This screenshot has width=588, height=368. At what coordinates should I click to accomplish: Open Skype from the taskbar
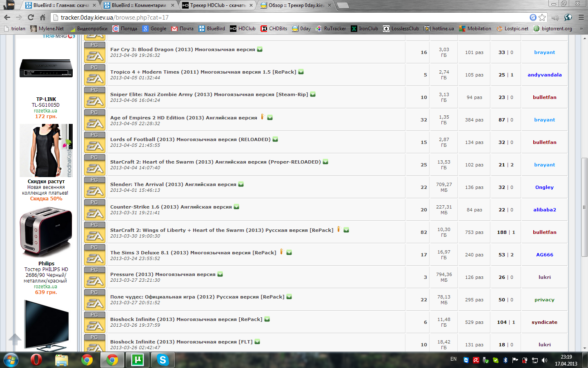[x=163, y=360]
